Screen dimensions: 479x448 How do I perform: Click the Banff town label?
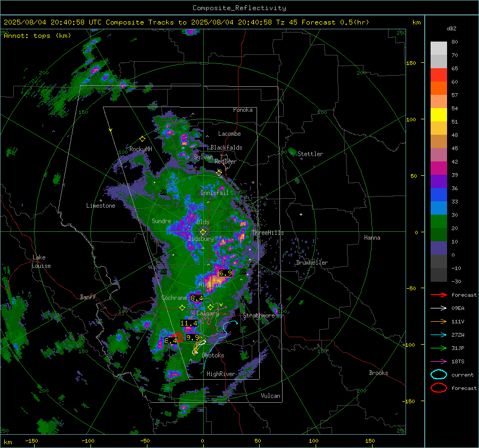coord(88,297)
